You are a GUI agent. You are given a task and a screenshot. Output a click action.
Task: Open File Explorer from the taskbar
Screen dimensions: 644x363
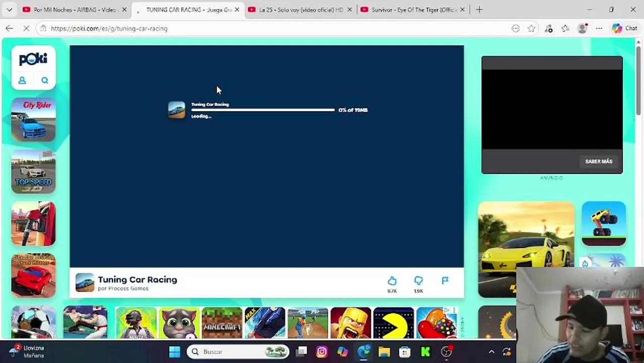[x=384, y=351]
